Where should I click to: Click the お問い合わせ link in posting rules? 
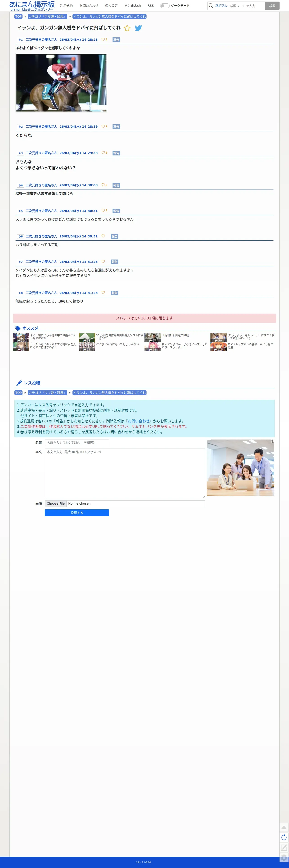click(139, 421)
